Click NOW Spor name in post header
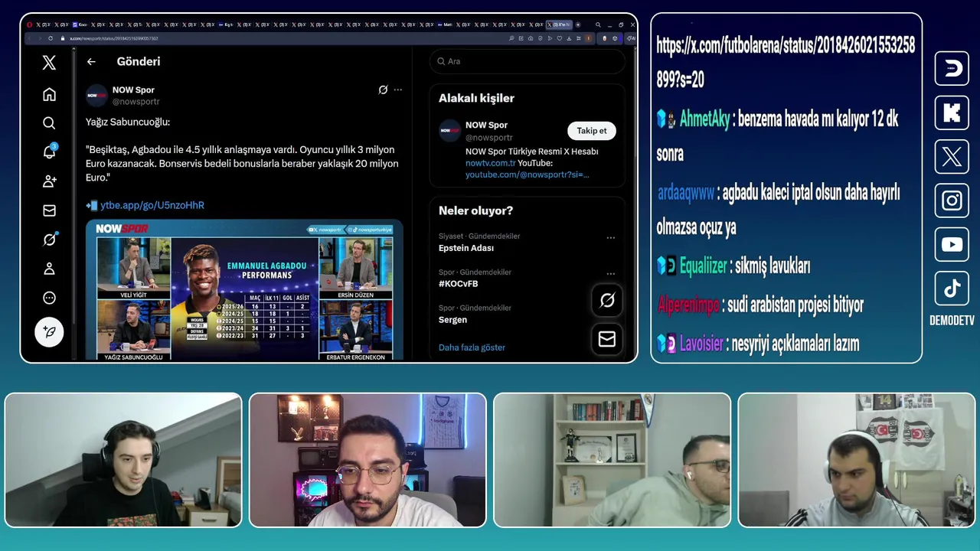The height and width of the screenshot is (551, 980). [133, 90]
